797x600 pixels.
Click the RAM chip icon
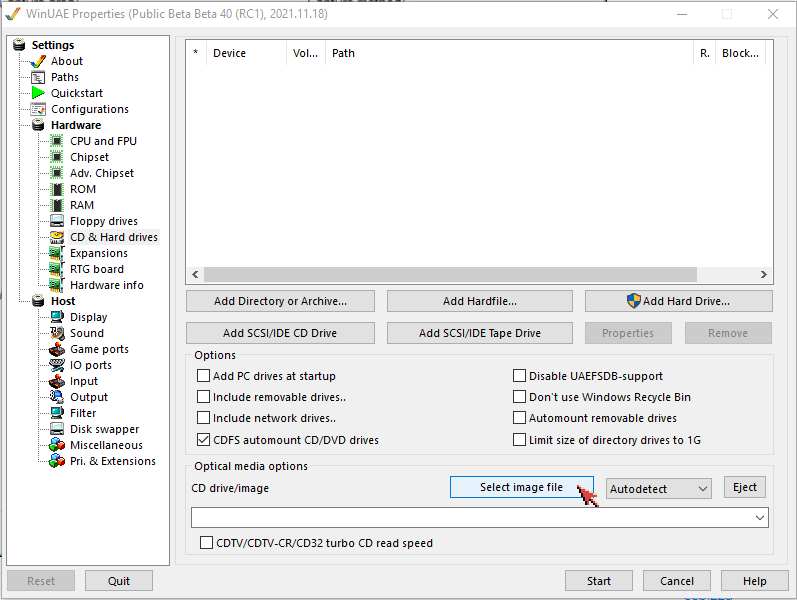pyautogui.click(x=57, y=205)
